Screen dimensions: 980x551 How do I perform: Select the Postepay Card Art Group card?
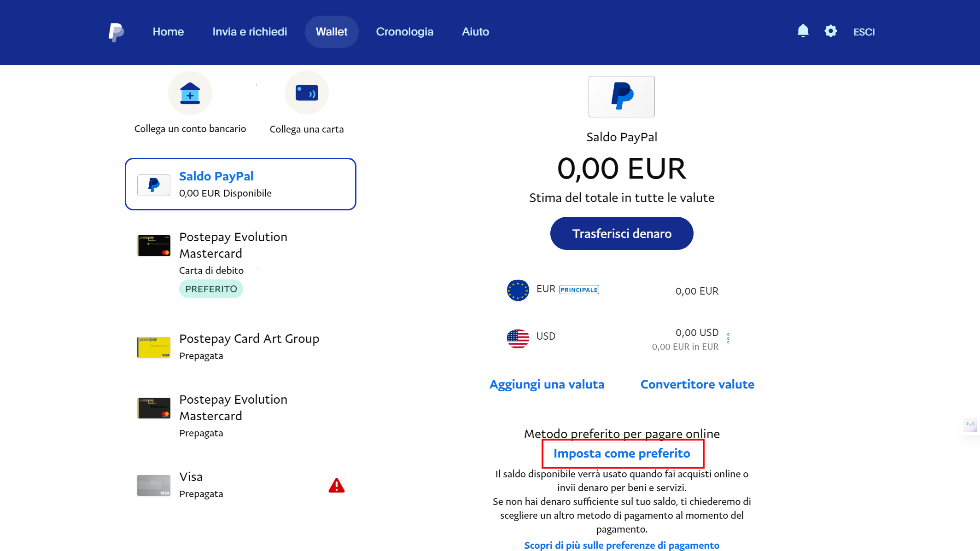point(249,346)
